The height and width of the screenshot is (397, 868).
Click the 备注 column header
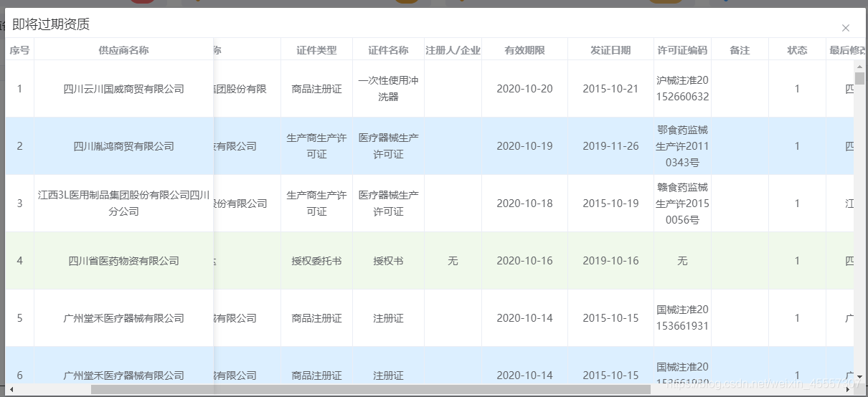(740, 50)
